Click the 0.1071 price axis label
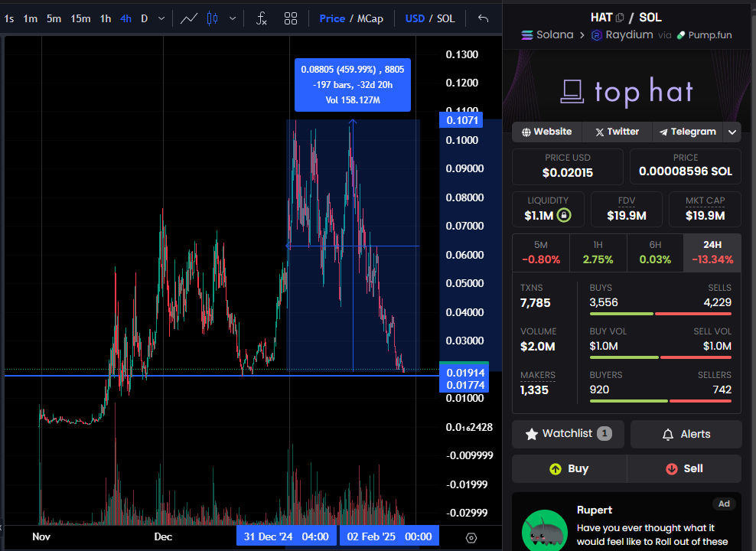 (x=462, y=120)
